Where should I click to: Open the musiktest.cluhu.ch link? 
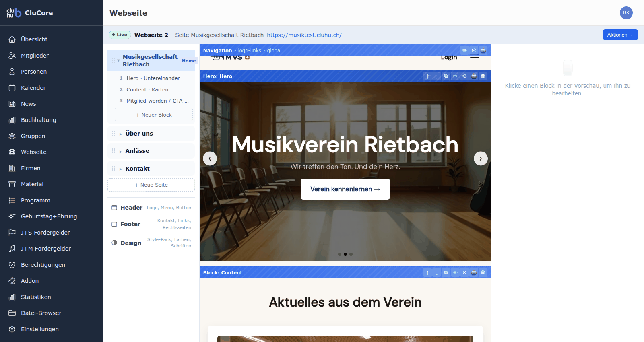304,35
